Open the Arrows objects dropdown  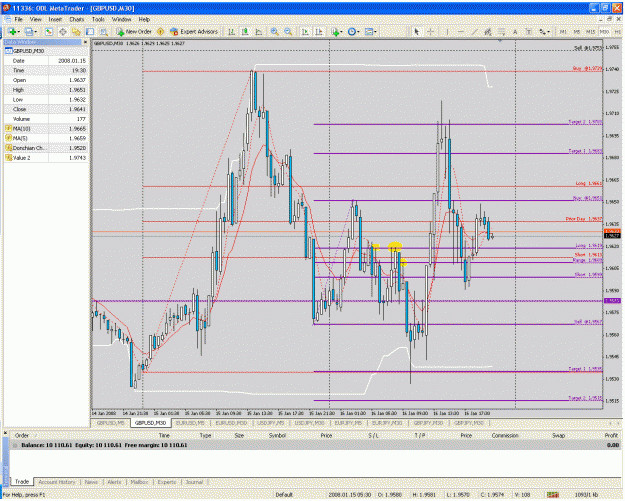click(x=544, y=31)
